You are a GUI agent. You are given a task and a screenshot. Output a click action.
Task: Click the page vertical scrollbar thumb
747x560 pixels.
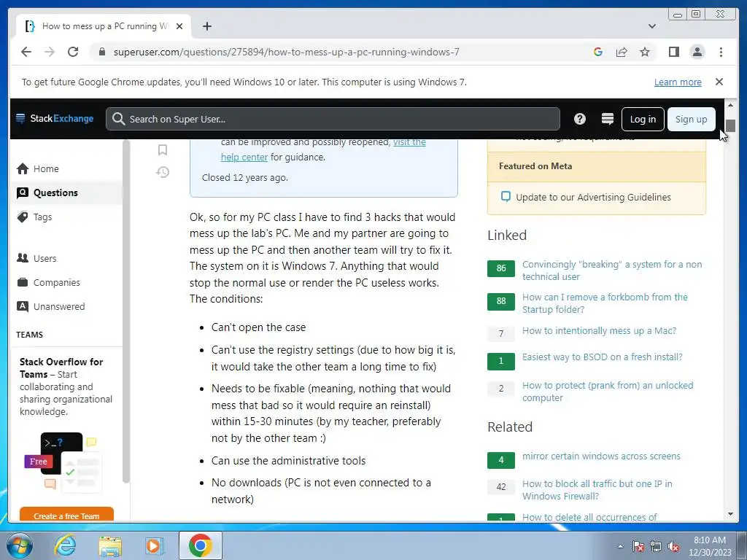point(730,125)
